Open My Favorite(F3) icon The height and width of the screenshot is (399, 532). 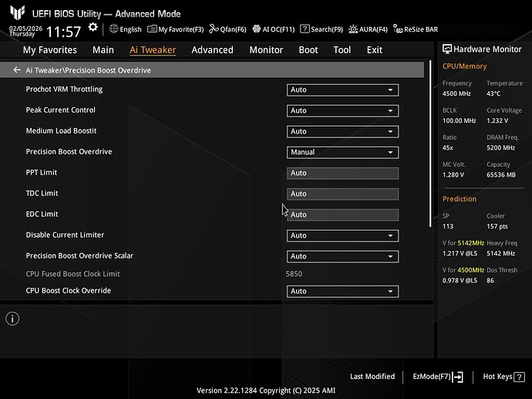coord(152,29)
